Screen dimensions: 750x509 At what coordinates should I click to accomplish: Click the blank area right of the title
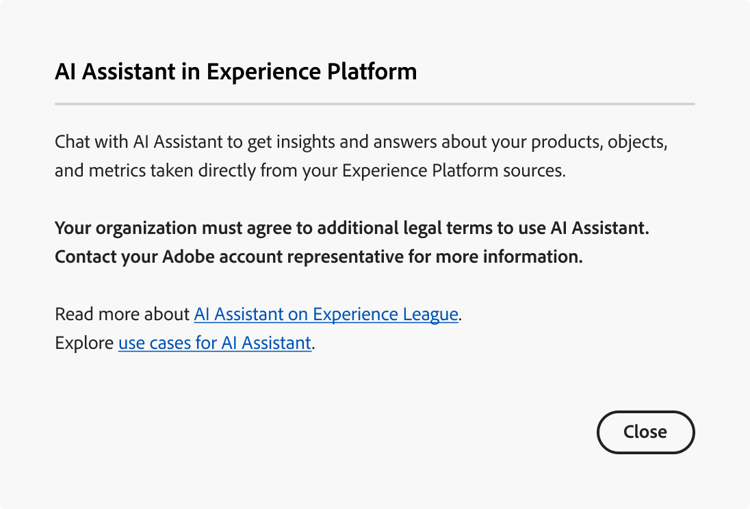(x=560, y=72)
